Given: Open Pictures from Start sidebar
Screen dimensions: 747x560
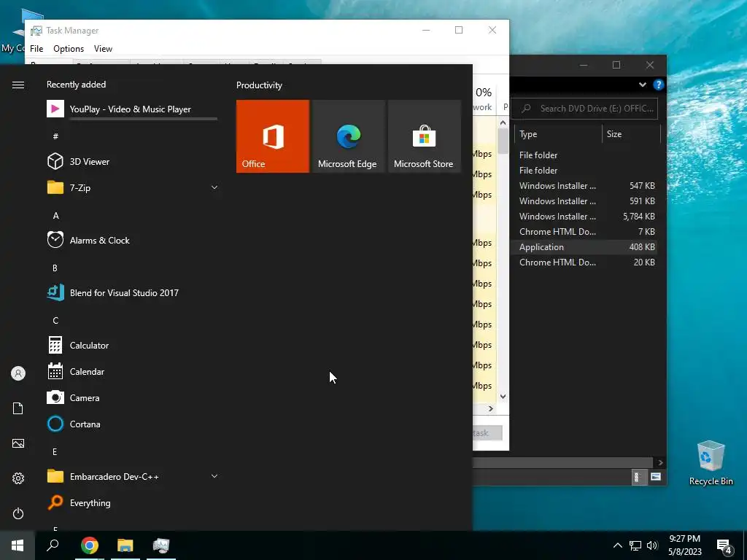Looking at the screenshot, I should pyautogui.click(x=18, y=443).
